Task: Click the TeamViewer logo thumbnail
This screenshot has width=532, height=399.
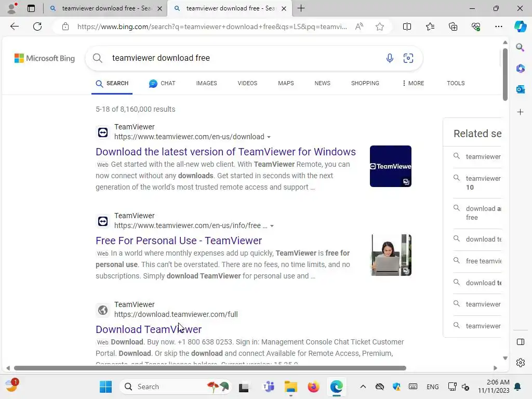Action: pyautogui.click(x=391, y=166)
